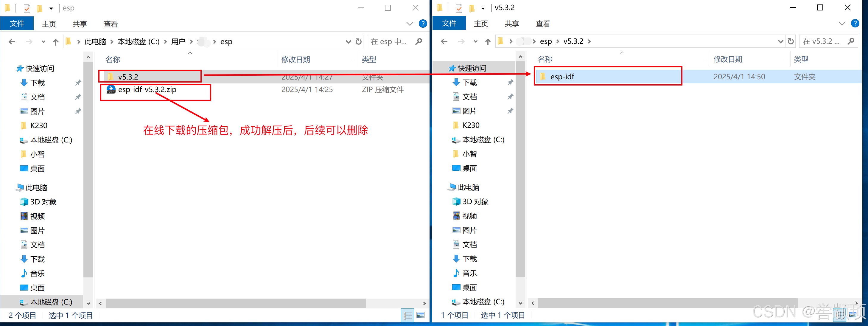Select K230 folder in left window sidebar
This screenshot has height=326, width=868.
click(39, 125)
